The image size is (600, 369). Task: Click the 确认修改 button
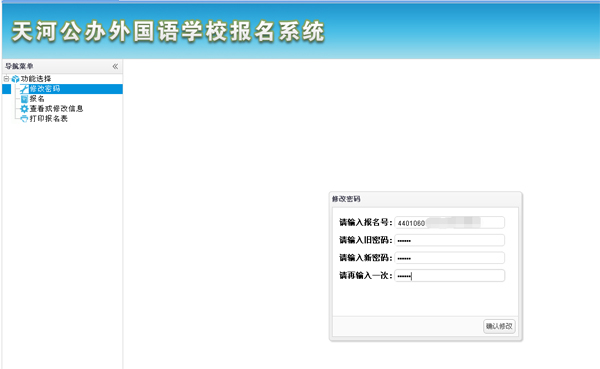click(499, 326)
